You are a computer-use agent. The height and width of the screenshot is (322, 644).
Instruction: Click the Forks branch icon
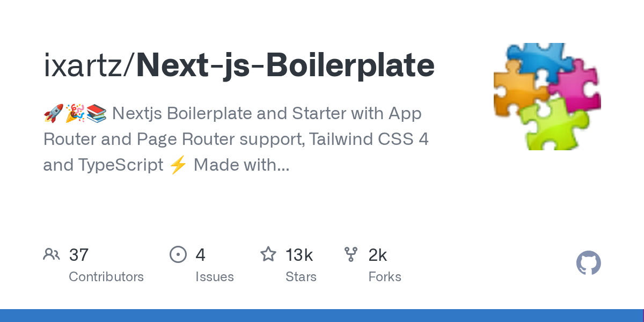click(x=351, y=254)
